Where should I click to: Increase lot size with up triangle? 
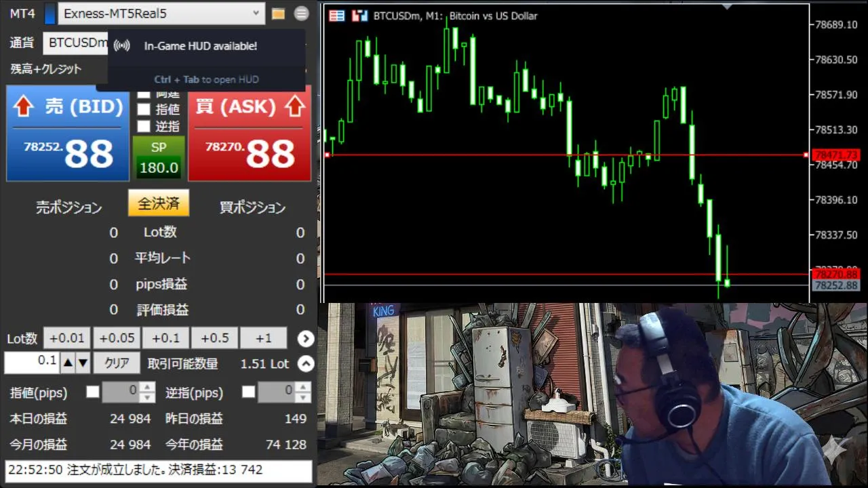68,363
